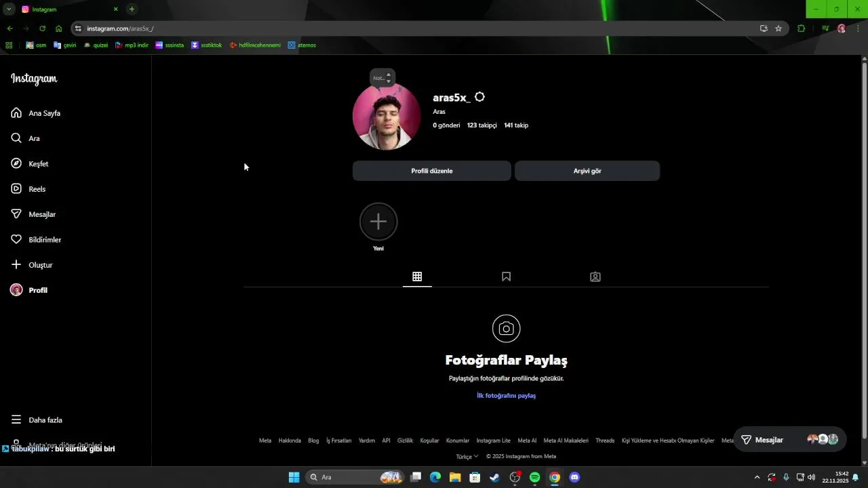Open the sssinsta bookmark
The width and height of the screenshot is (868, 488).
point(170,45)
